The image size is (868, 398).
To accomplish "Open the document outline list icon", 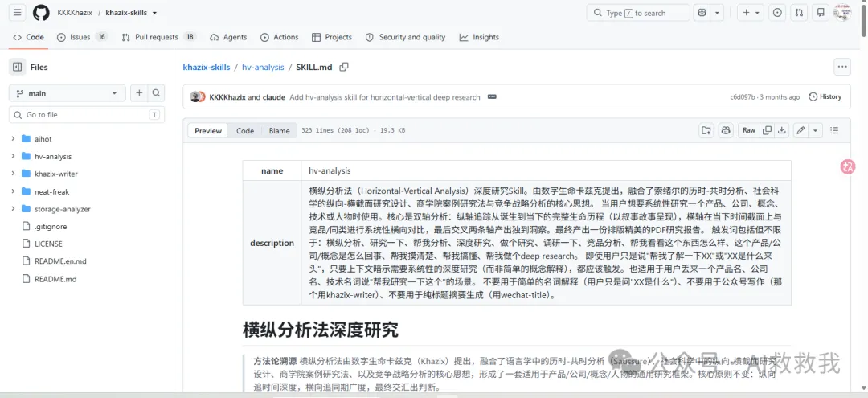I will click(834, 130).
